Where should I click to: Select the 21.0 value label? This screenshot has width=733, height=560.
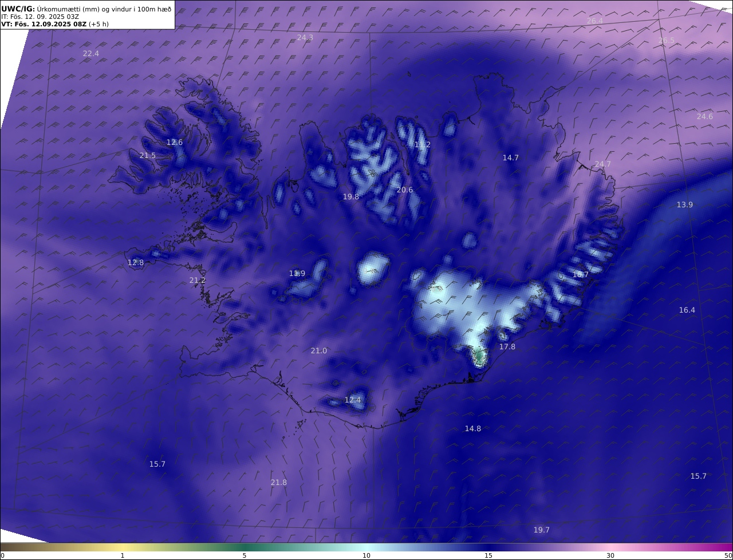(319, 350)
